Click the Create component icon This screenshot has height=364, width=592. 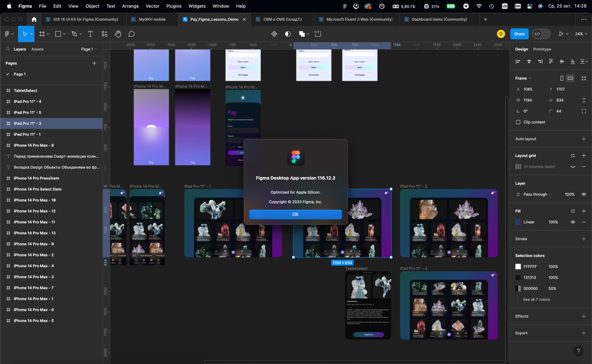pyautogui.click(x=274, y=34)
